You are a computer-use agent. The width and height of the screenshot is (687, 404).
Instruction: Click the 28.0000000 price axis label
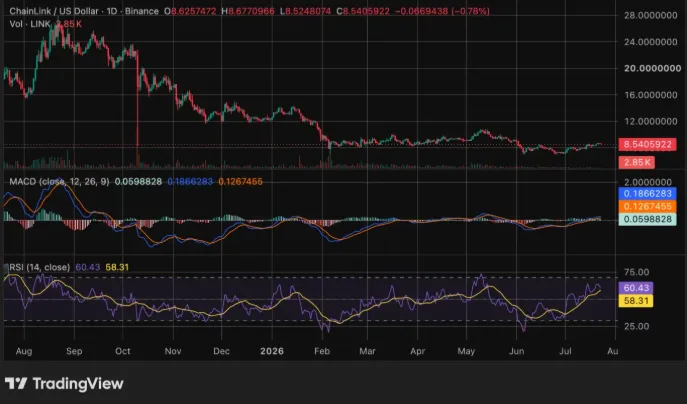(x=651, y=15)
